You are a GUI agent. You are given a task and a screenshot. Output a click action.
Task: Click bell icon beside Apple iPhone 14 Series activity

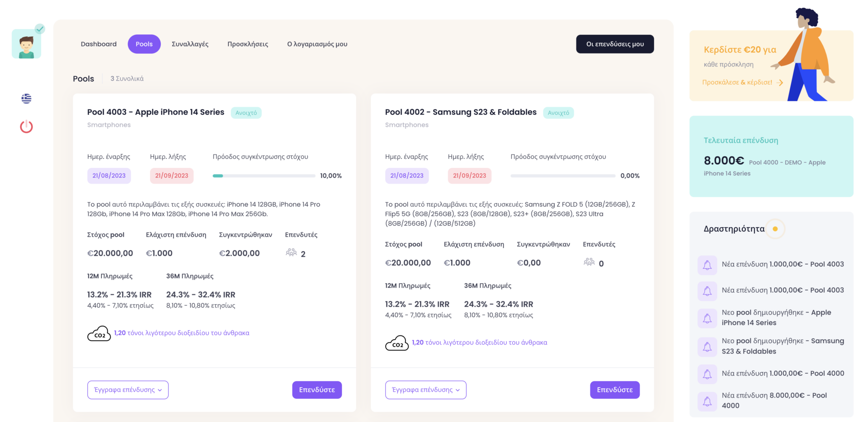(707, 318)
